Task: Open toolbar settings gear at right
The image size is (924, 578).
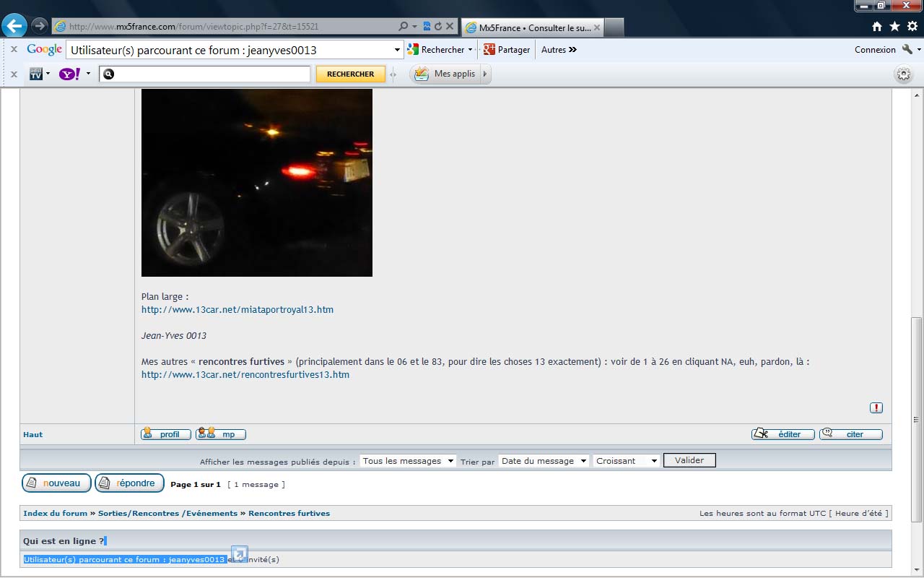Action: click(903, 74)
